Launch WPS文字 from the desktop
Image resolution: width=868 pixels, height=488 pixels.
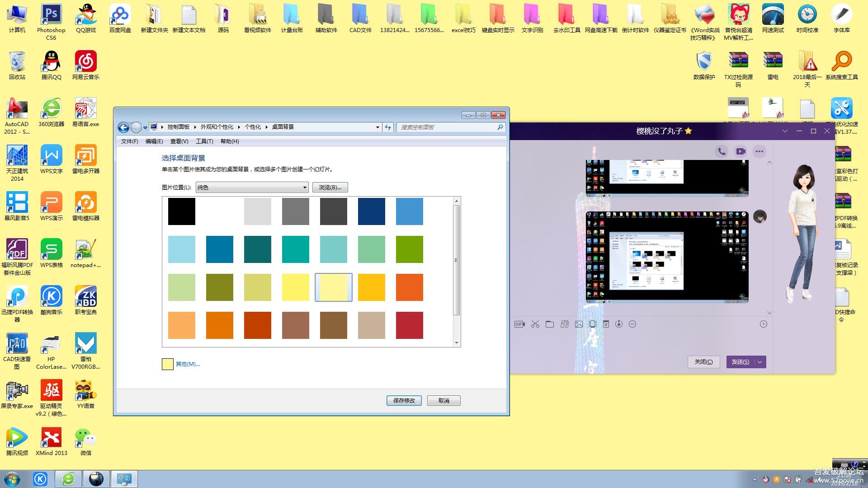[x=51, y=159]
